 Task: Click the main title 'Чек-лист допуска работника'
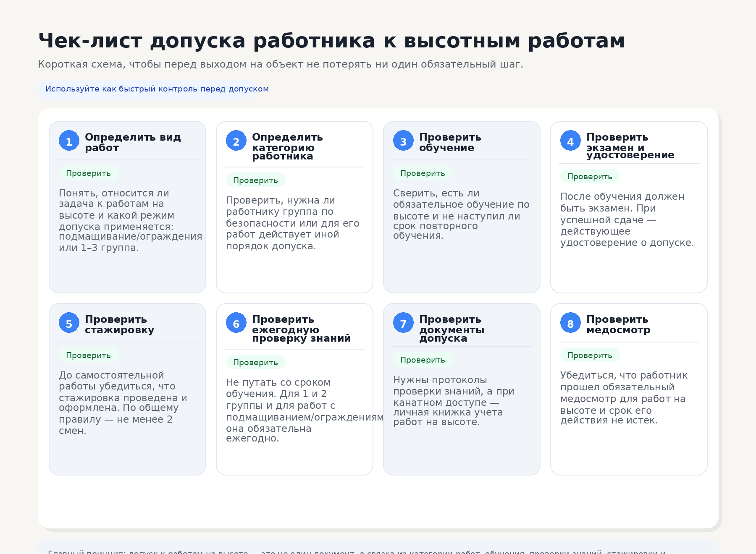pos(331,41)
